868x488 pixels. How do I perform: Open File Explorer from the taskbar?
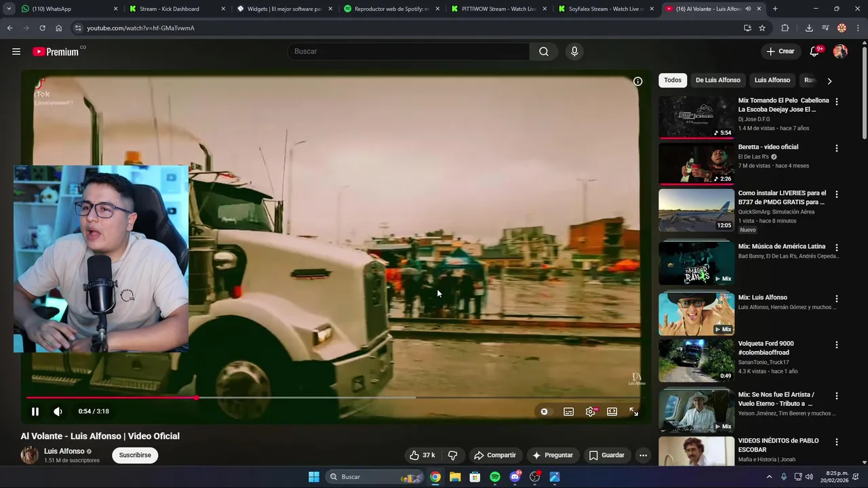(x=455, y=477)
